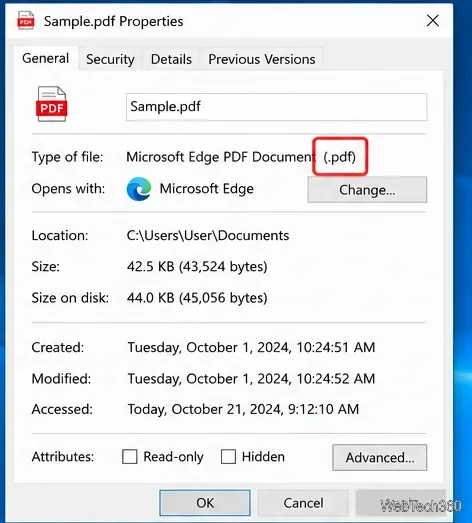Click the Created date ending 10:24:51 AM
The width and height of the screenshot is (472, 523).
point(251,348)
